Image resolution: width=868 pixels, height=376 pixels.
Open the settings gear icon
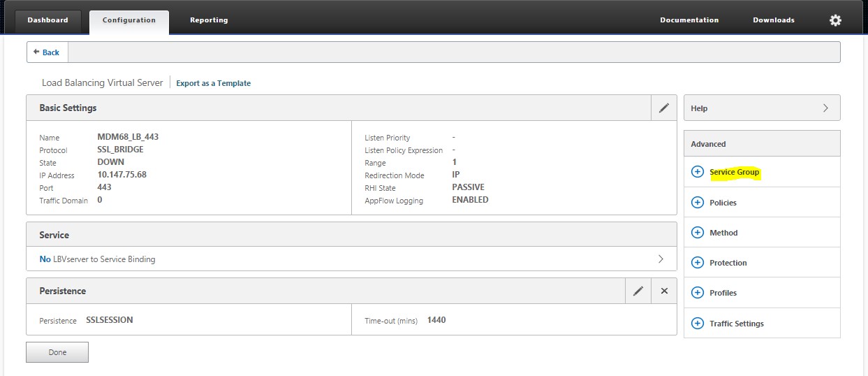pos(835,20)
